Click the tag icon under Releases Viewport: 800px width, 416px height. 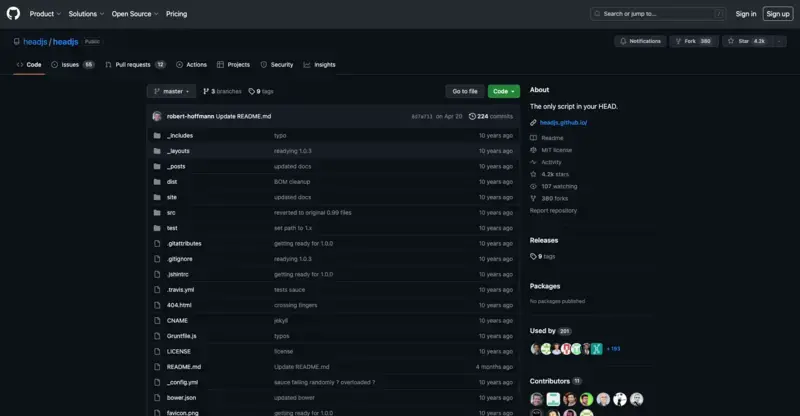[x=533, y=256]
